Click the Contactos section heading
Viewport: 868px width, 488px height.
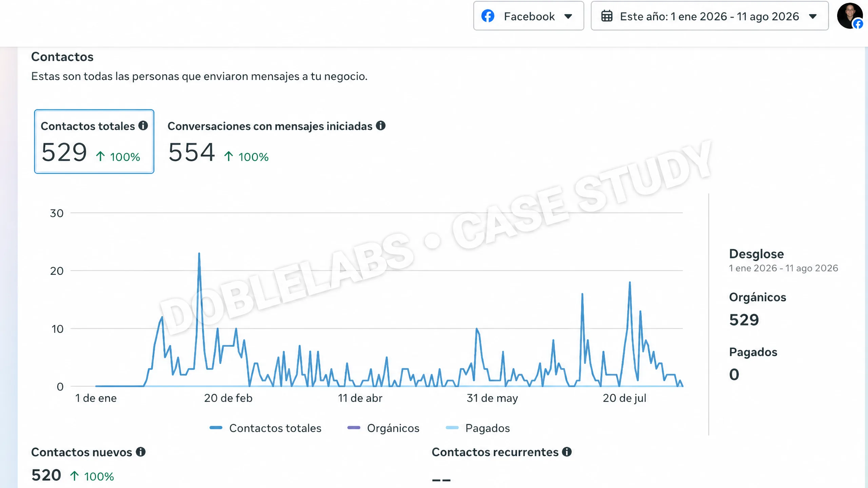(x=62, y=57)
